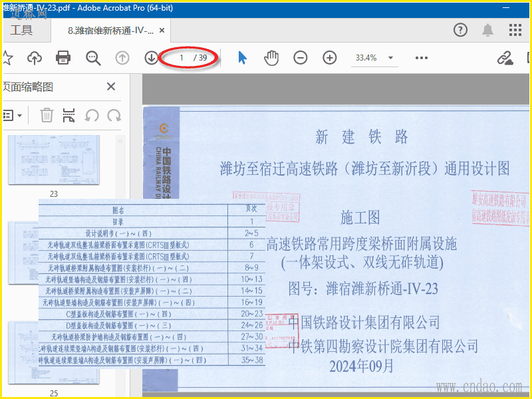This screenshot has height=399, width=532.
Task: Select page 23 thumbnail
Action: click(x=54, y=160)
